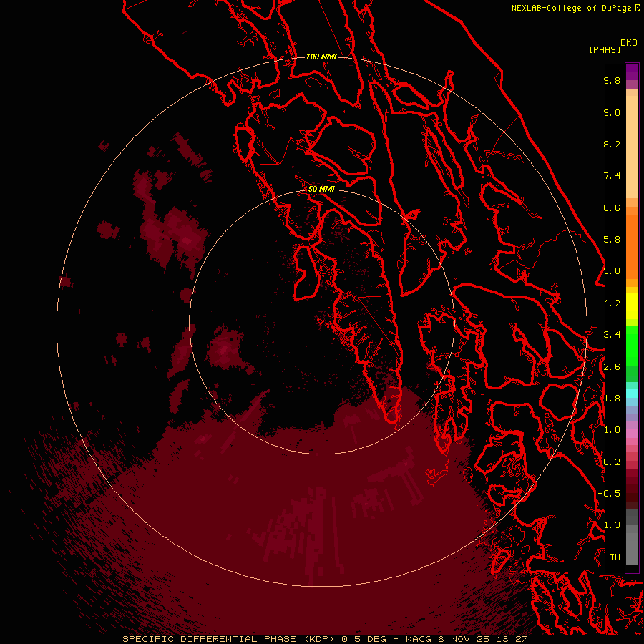Click the DKD product code label
The height and width of the screenshot is (644, 644).
point(629,42)
